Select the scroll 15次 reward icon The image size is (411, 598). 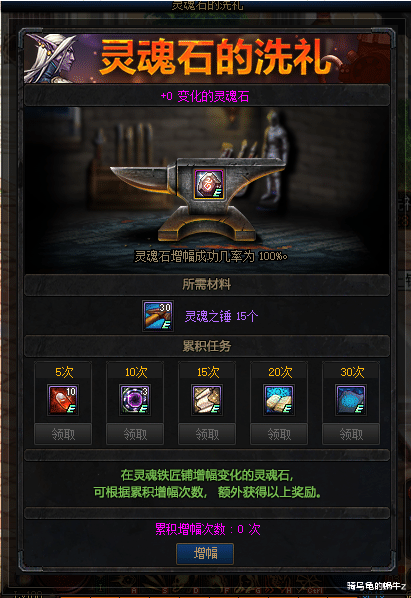coord(207,400)
